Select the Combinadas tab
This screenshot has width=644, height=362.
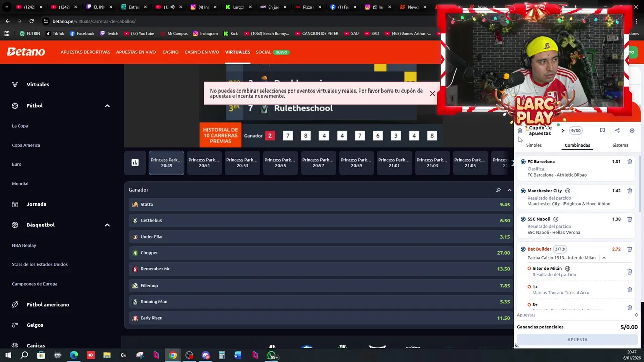(x=577, y=145)
